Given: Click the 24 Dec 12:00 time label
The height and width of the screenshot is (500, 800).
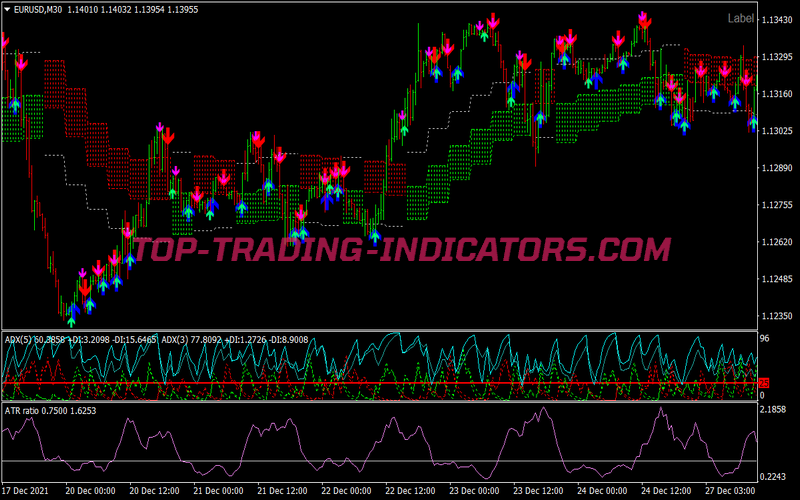Looking at the screenshot, I should pyautogui.click(x=666, y=491).
